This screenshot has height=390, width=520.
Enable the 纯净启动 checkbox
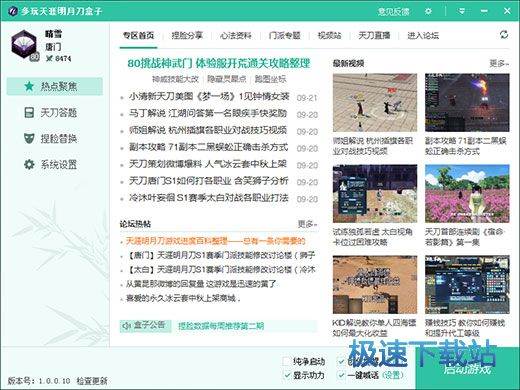pyautogui.click(x=286, y=361)
